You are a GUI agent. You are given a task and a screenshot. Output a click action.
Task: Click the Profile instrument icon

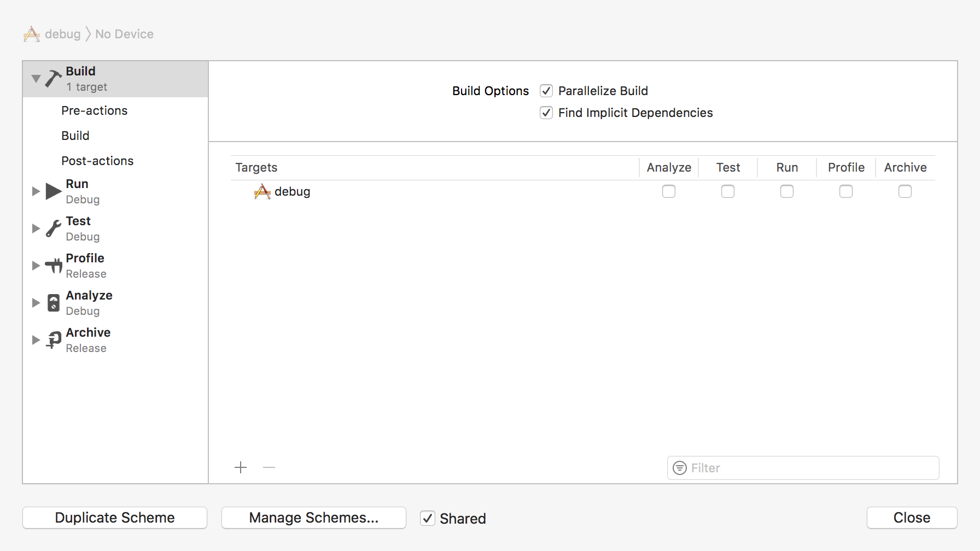click(x=54, y=266)
